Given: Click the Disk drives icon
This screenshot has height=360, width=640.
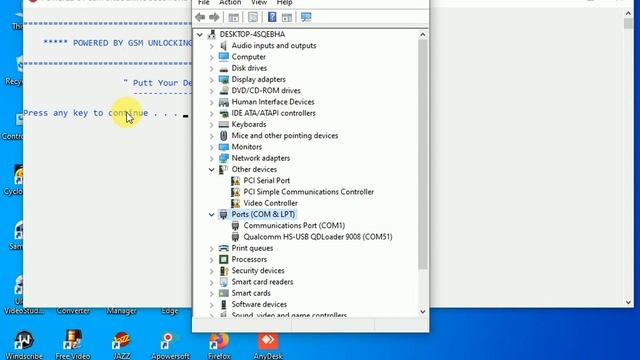Looking at the screenshot, I should (223, 68).
